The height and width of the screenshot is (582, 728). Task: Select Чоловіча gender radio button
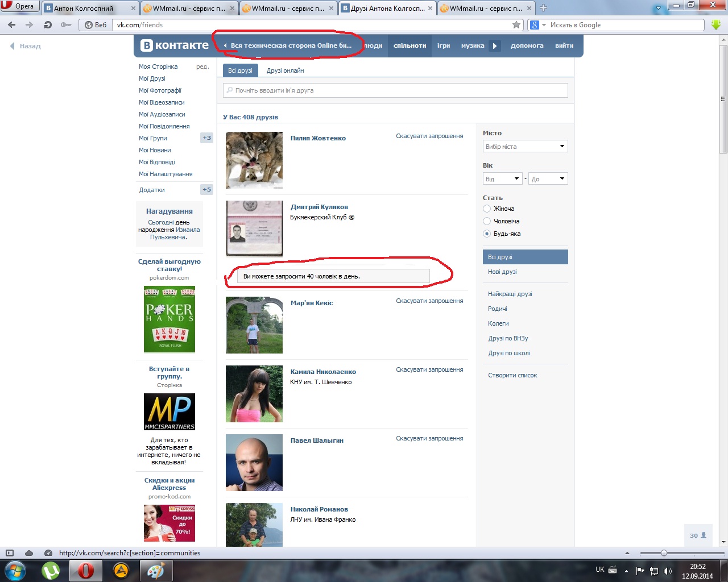[487, 221]
